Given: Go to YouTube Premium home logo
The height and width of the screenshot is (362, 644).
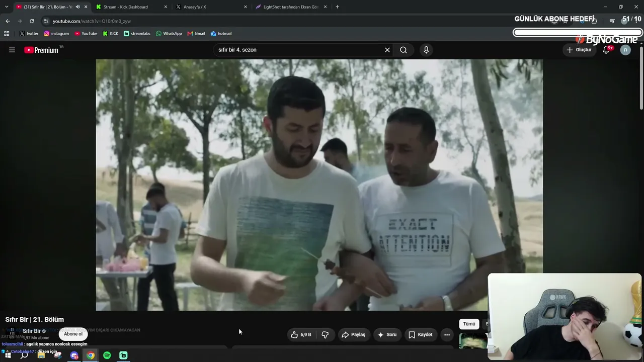Looking at the screenshot, I should [41, 50].
